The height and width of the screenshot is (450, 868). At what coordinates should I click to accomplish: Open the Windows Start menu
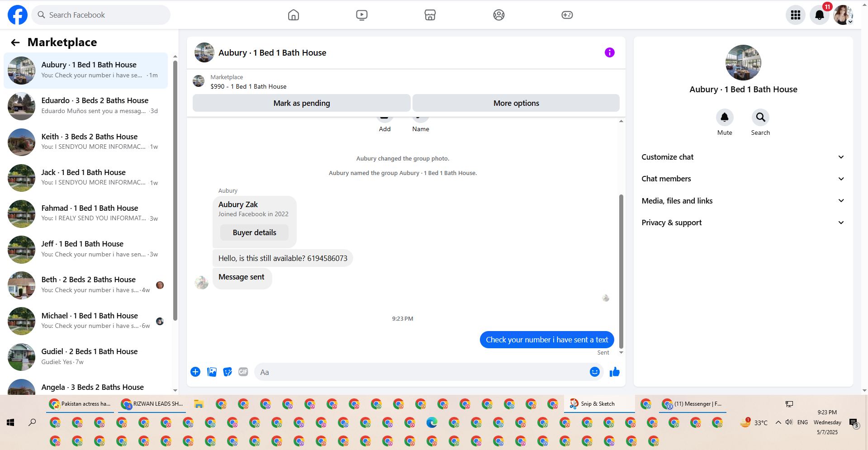10,422
